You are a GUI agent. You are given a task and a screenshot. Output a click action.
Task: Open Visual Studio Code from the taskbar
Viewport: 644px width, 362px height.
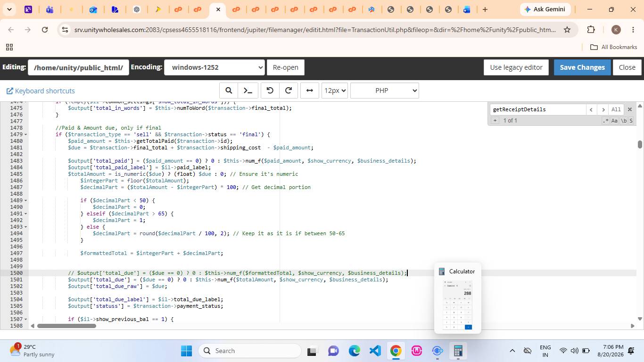pos(375,351)
